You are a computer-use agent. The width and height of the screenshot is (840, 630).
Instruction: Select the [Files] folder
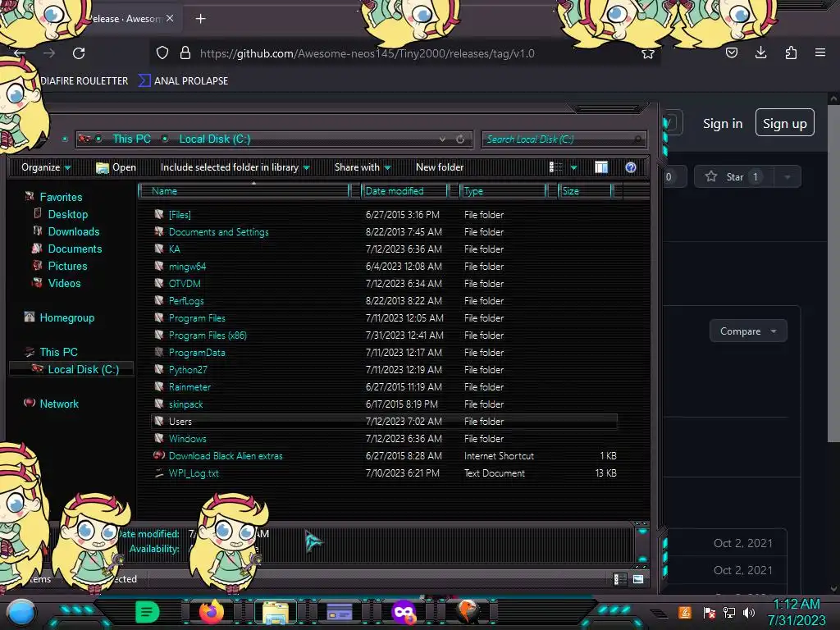coord(180,215)
